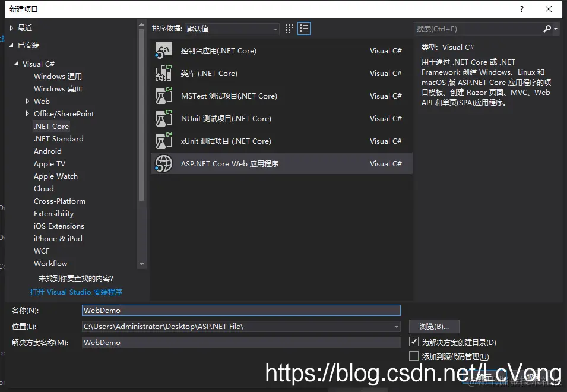Select the MSTest 测试项目(.NET Core) template name
The image size is (567, 392).
(x=229, y=96)
